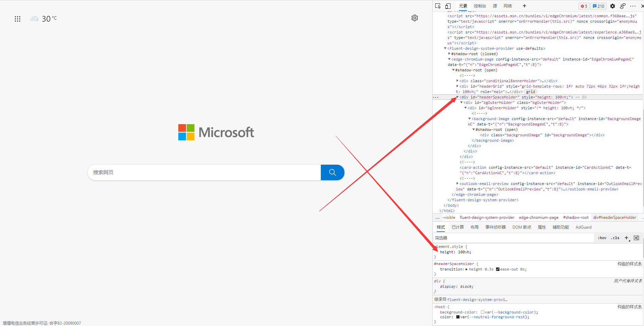
Task: Open ease-out timing function editor swatch
Action: [498, 270]
